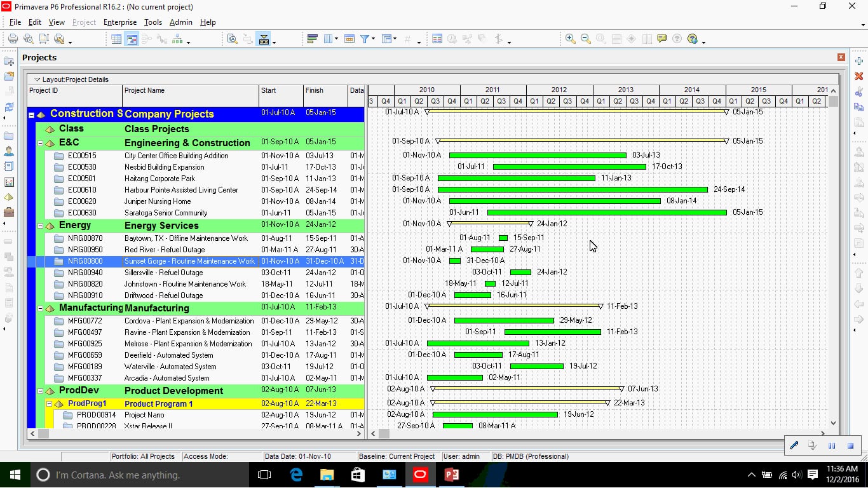The height and width of the screenshot is (488, 868).
Task: Click the table pane horizontal scrollbar thumb
Action: (x=43, y=434)
